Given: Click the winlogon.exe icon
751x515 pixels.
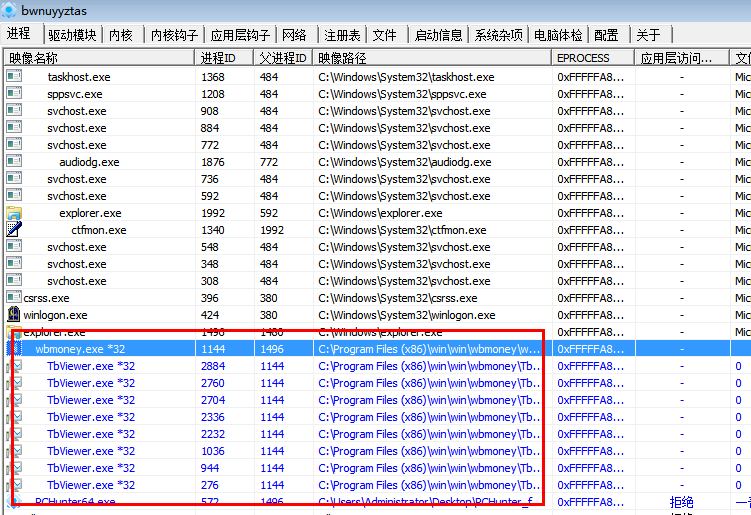Looking at the screenshot, I should pyautogui.click(x=14, y=314).
